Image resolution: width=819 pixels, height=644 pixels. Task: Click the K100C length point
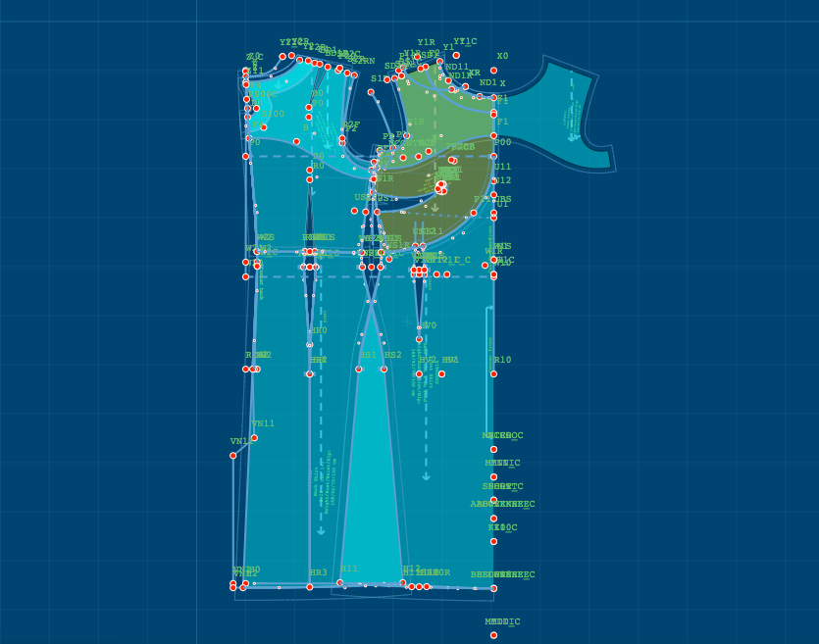(493, 541)
